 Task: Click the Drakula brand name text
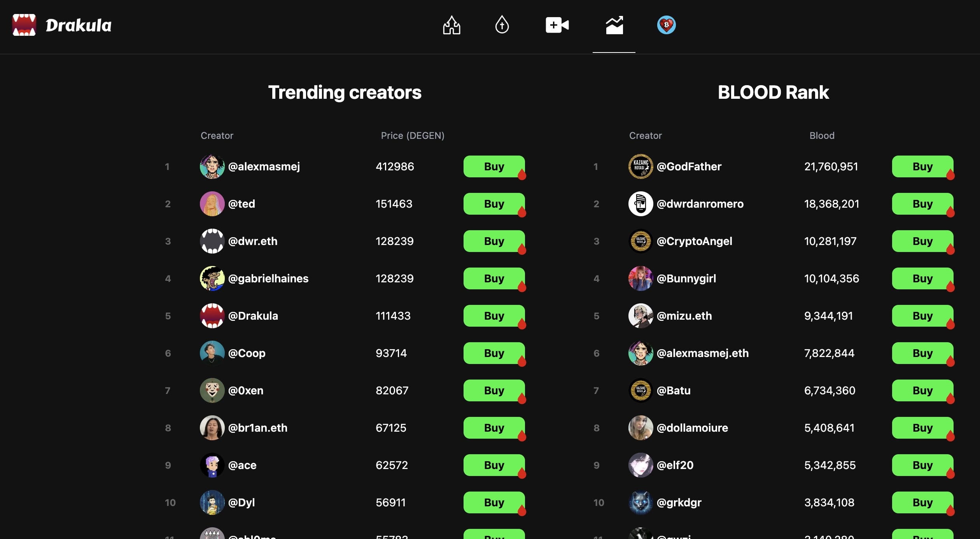click(x=79, y=26)
